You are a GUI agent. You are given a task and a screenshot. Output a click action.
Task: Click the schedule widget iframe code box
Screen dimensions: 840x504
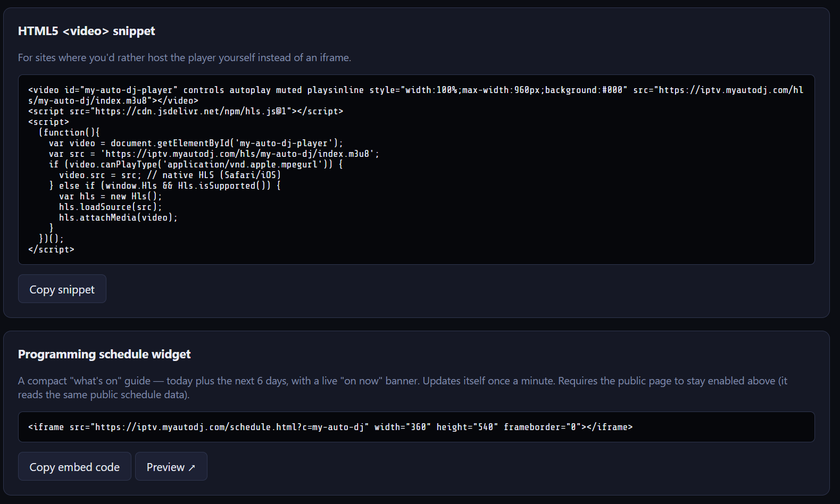(417, 427)
